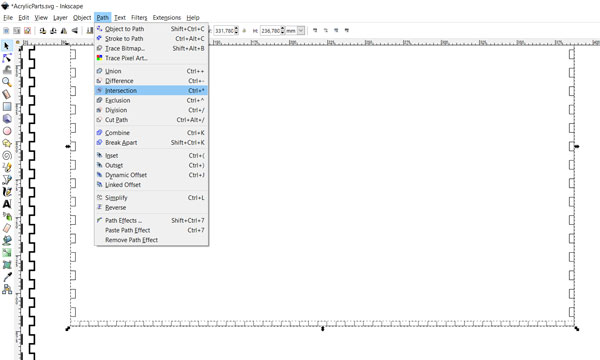Image resolution: width=600 pixels, height=360 pixels.
Task: Open the Help menu
Action: pyautogui.click(x=193, y=18)
